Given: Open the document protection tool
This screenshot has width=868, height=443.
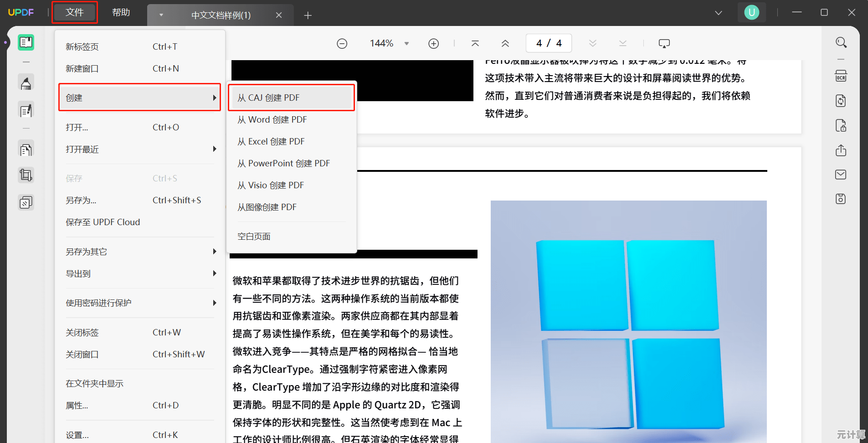Looking at the screenshot, I should click(841, 126).
